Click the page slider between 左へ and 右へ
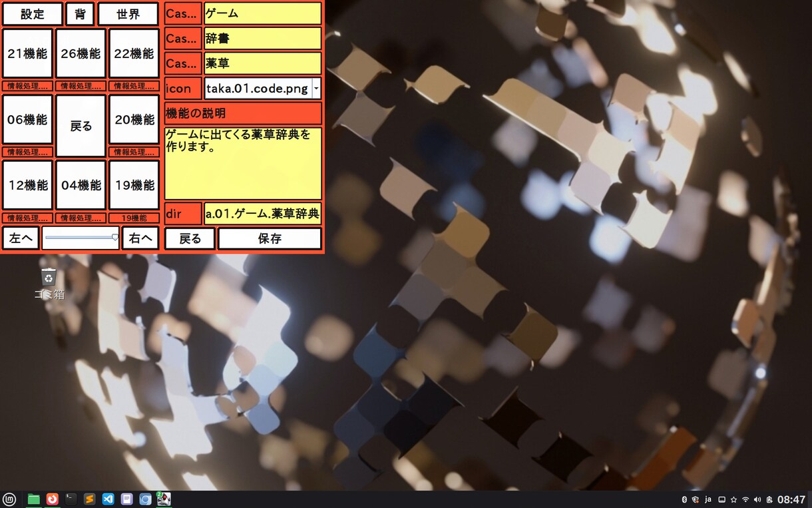Viewport: 812px width, 508px height. (x=81, y=238)
